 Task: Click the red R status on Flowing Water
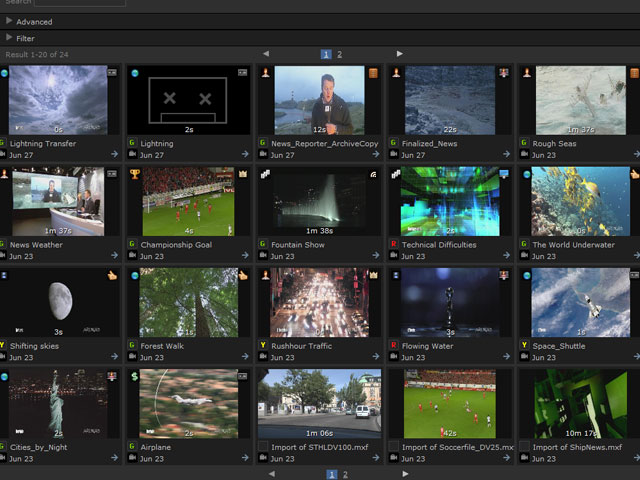(393, 345)
